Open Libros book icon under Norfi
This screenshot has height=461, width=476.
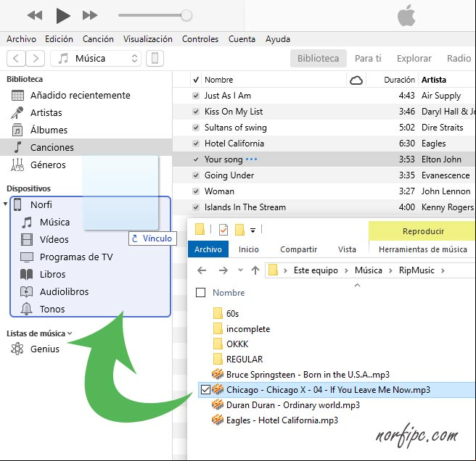27,275
